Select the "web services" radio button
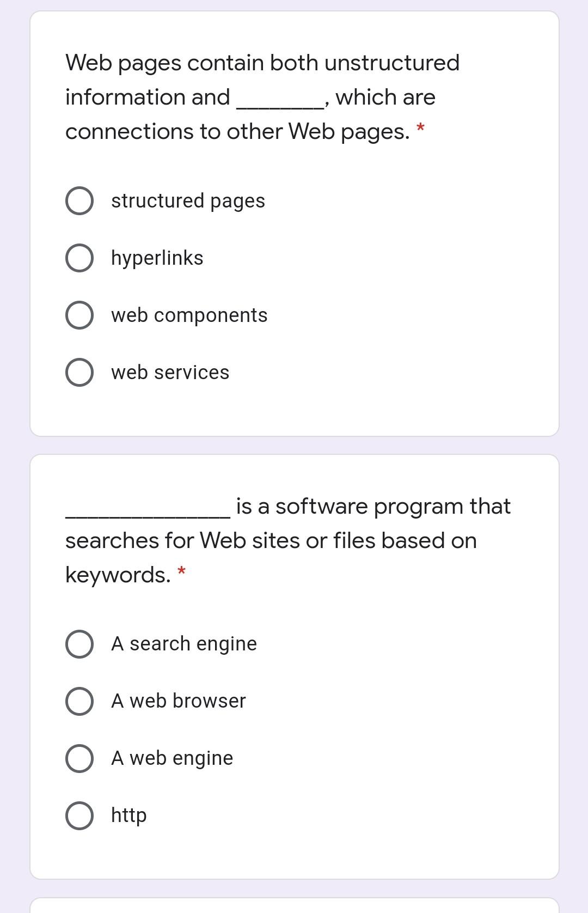 79,372
